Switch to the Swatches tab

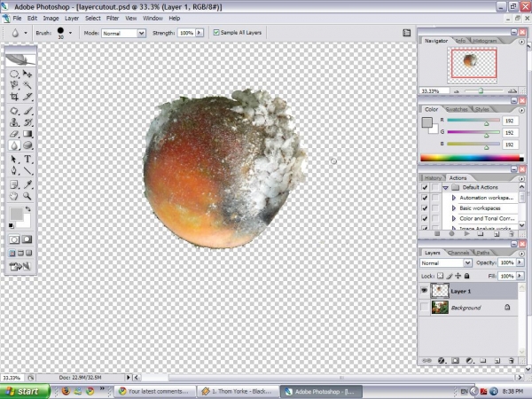pos(457,109)
